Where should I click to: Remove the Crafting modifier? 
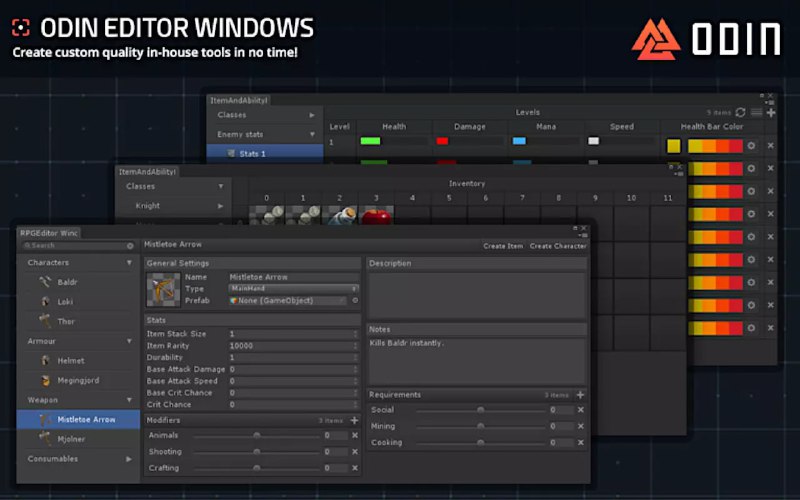(355, 468)
